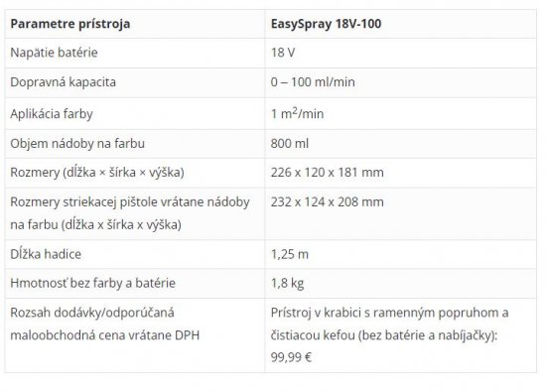The width and height of the screenshot is (546, 392).
Task: Select the '232 x 124 x 208 mm' value
Action: pos(327,202)
